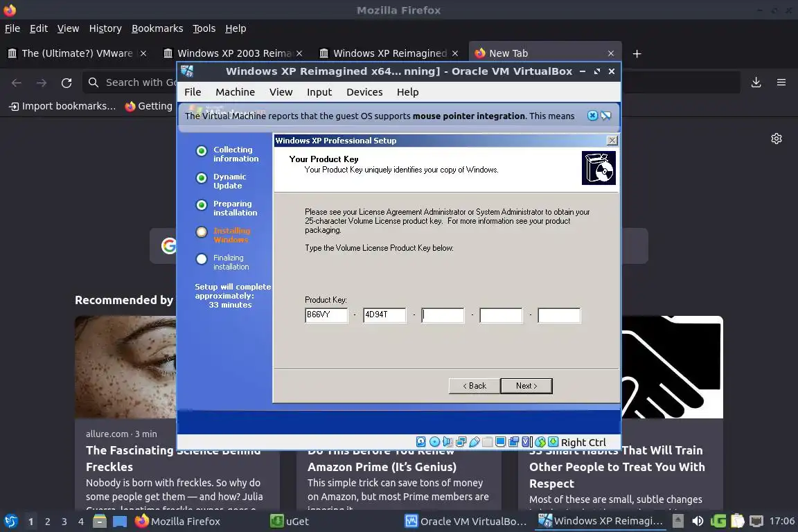Click show desktop icon in taskbar
The image size is (798, 532).
pyautogui.click(x=120, y=522)
